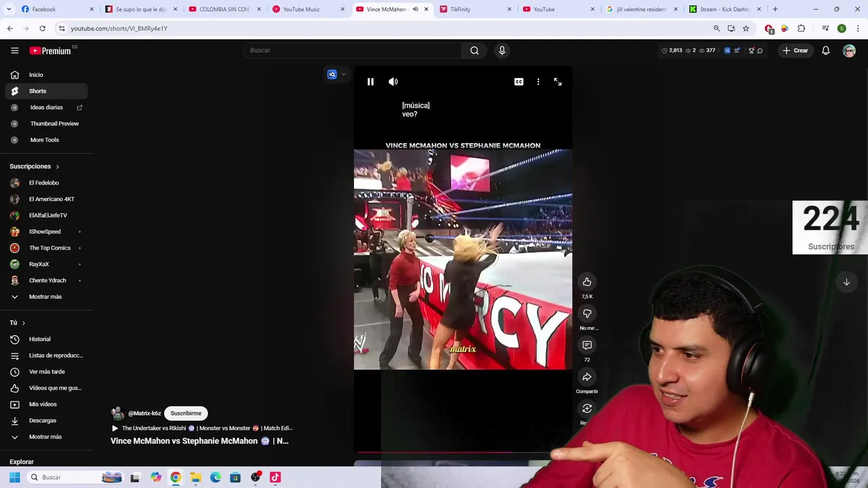
Task: Go to YouTube Premium home logo
Action: [52, 50]
